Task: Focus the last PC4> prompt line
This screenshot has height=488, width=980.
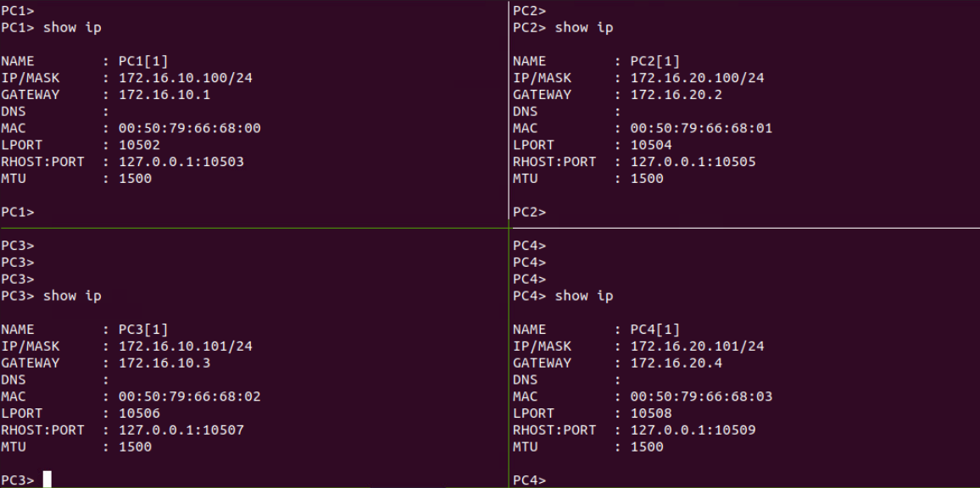Action: pos(530,480)
